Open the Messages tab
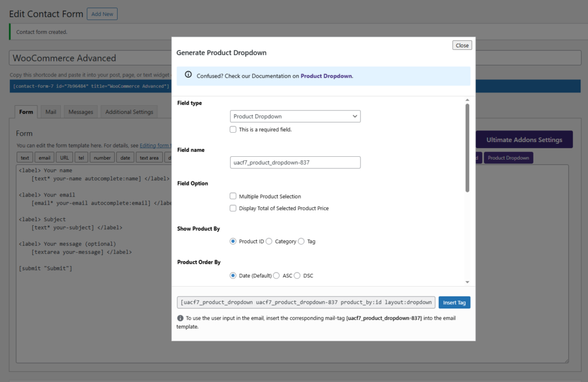Viewport: 588px width, 382px height. 80,112
